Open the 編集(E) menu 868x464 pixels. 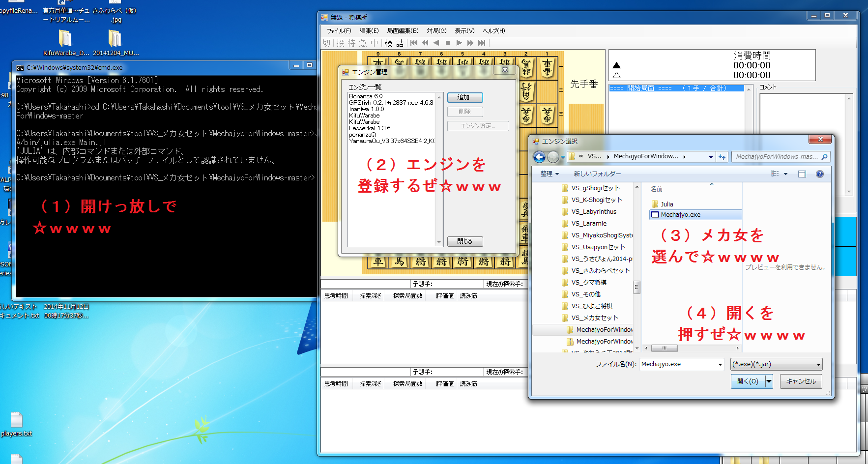pos(369,31)
